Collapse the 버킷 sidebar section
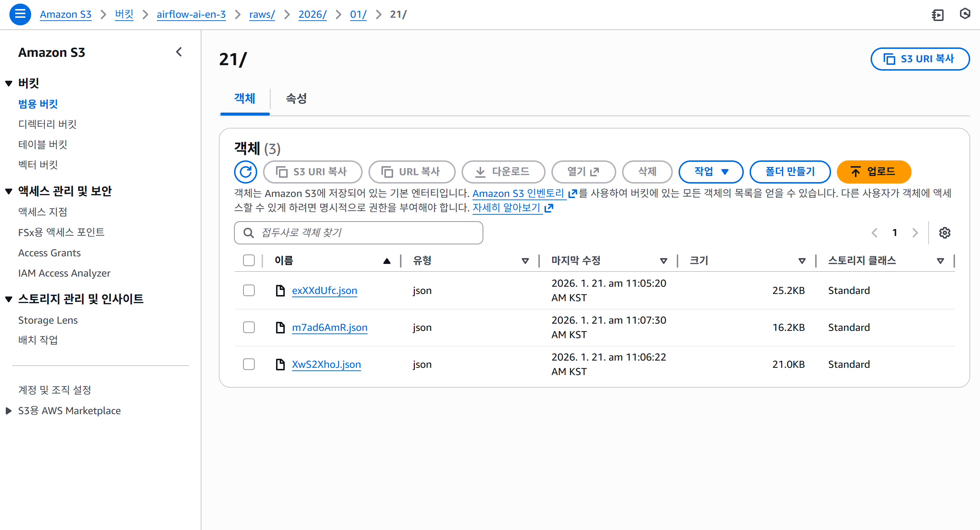The height and width of the screenshot is (530, 980). click(x=9, y=83)
